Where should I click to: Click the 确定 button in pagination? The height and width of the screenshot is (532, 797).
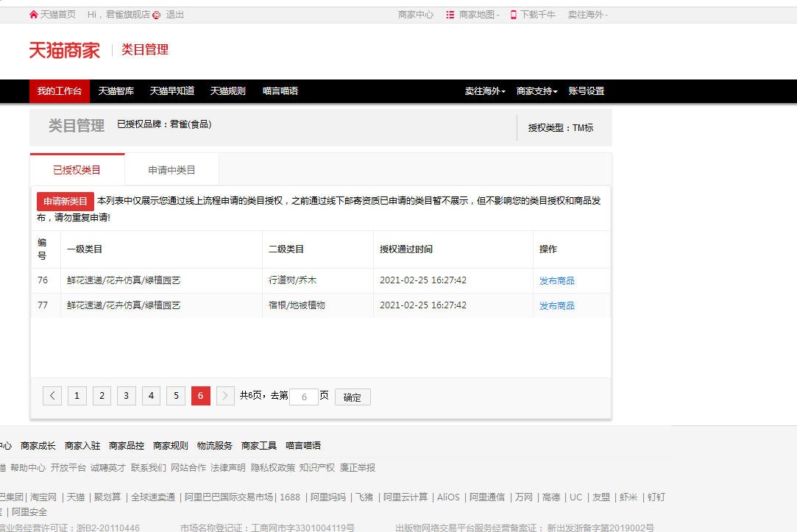click(x=353, y=397)
